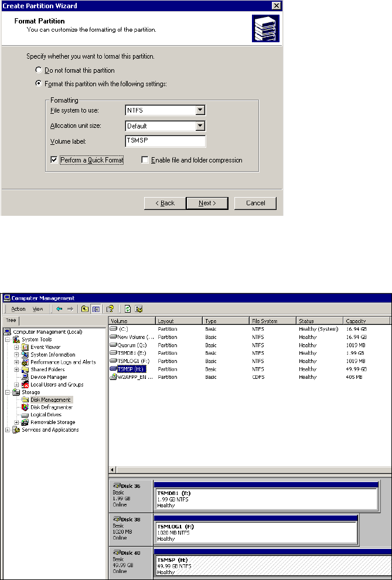Click the Disk 40 icon in lower pane
The width and height of the screenshot is (392, 580).
pos(117,552)
